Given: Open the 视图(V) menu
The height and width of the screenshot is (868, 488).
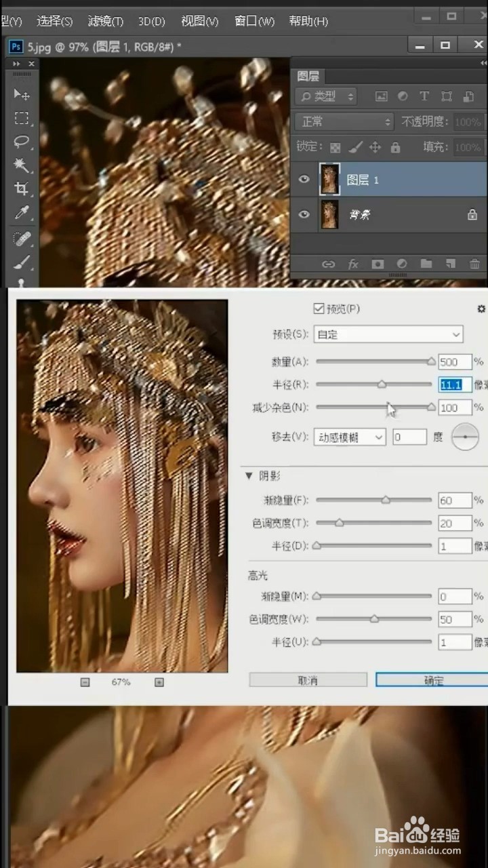Looking at the screenshot, I should [200, 22].
